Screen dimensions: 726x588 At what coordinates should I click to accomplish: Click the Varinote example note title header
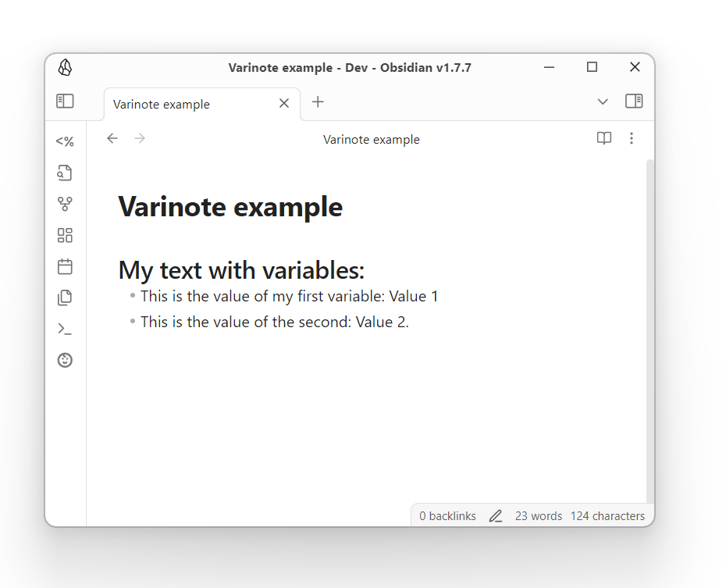[372, 139]
